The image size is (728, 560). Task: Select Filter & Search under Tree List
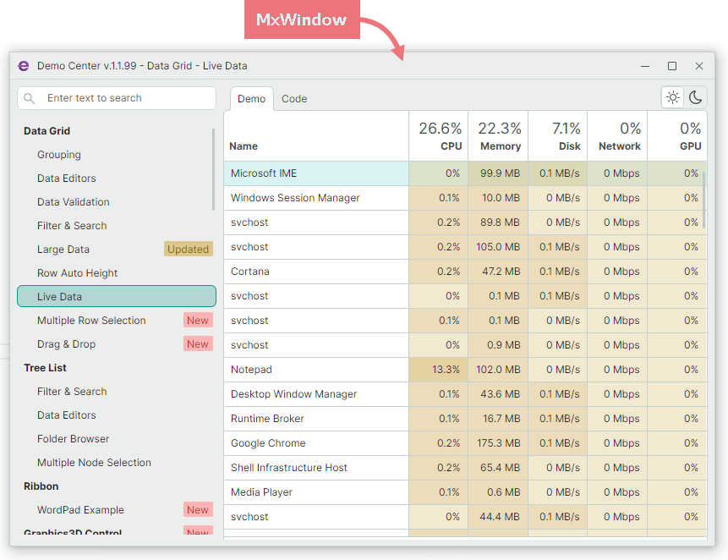click(72, 392)
